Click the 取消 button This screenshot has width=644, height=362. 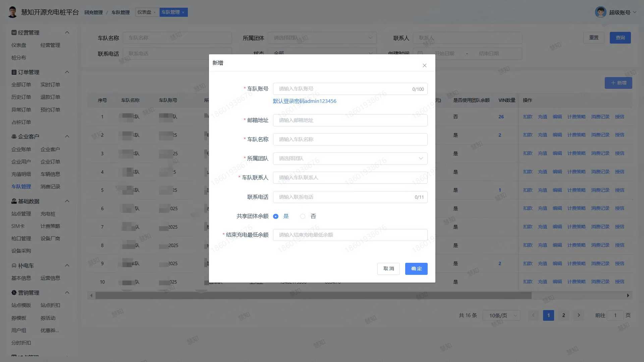388,269
